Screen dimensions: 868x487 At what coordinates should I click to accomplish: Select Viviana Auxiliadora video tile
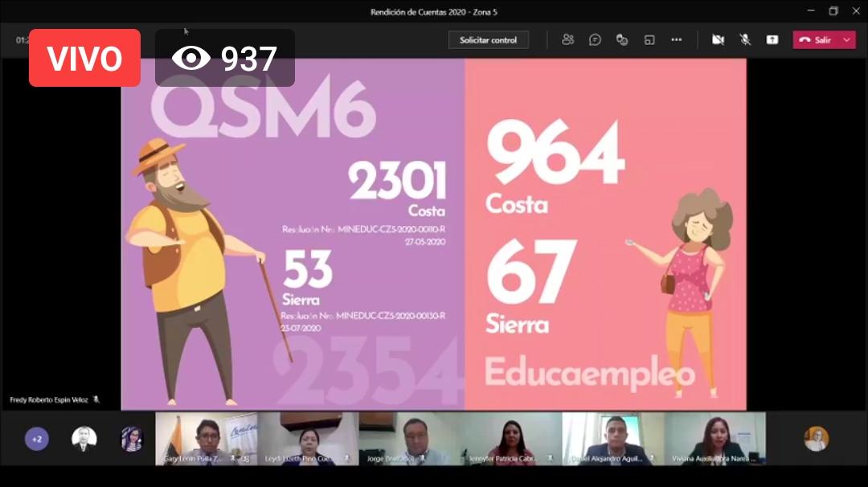[714, 439]
